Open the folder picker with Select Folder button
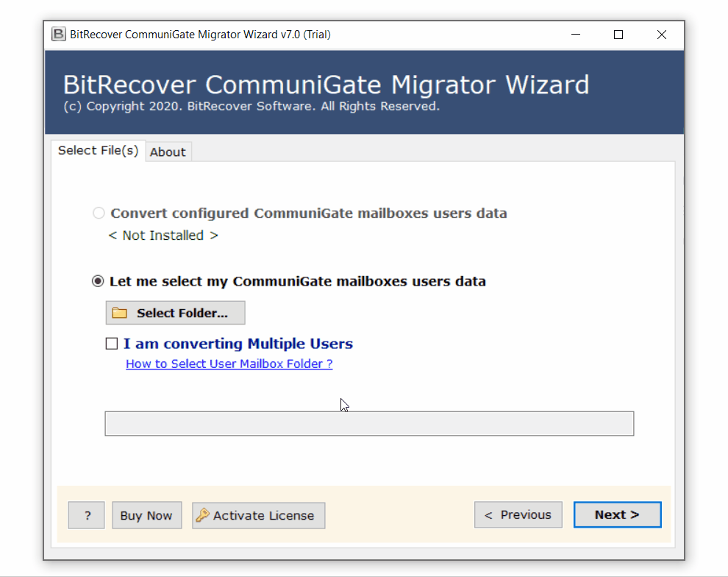 (176, 313)
